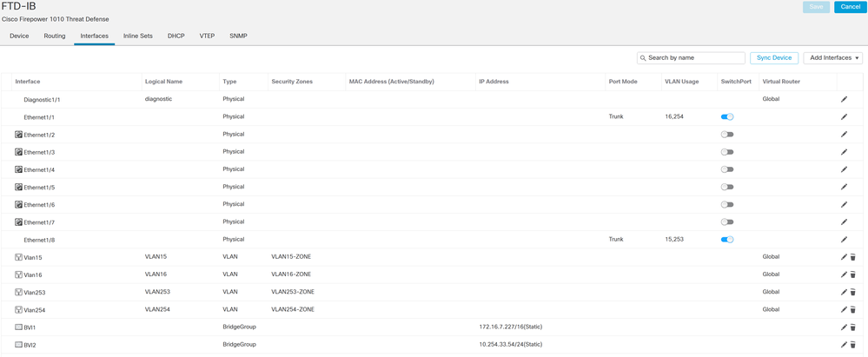Disable SwitchPort toggle for Ethernet1/1
Screen dimensions: 868x357
click(x=727, y=116)
